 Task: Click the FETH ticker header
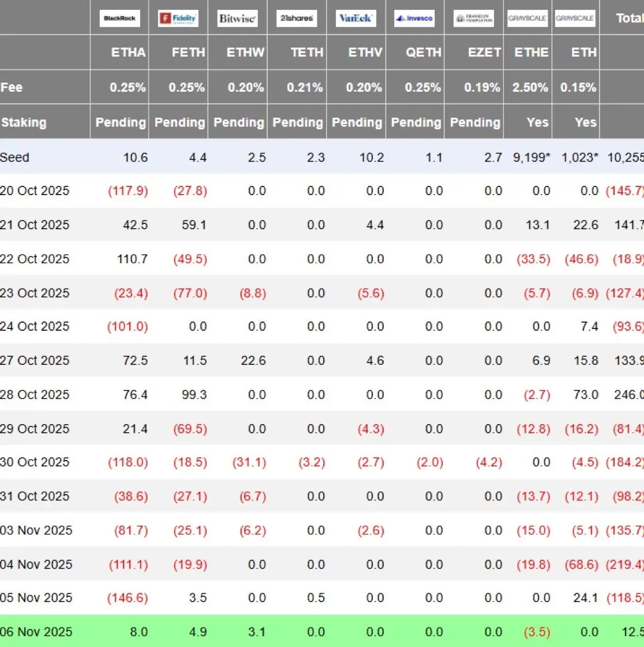[x=188, y=53]
